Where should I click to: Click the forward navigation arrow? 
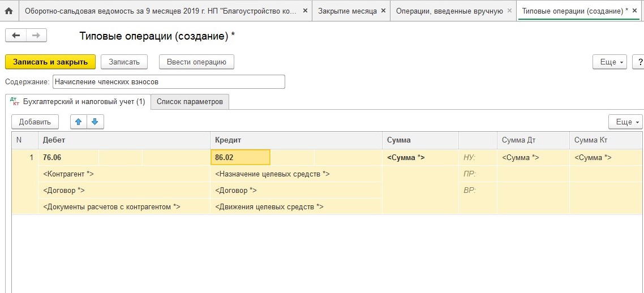(36, 36)
